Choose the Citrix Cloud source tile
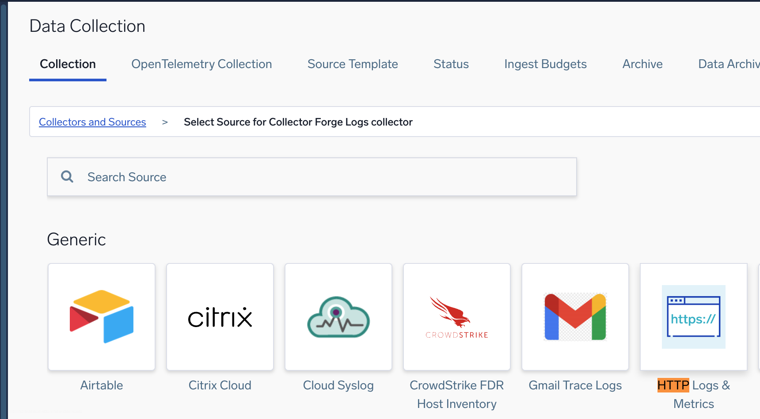 click(x=220, y=317)
